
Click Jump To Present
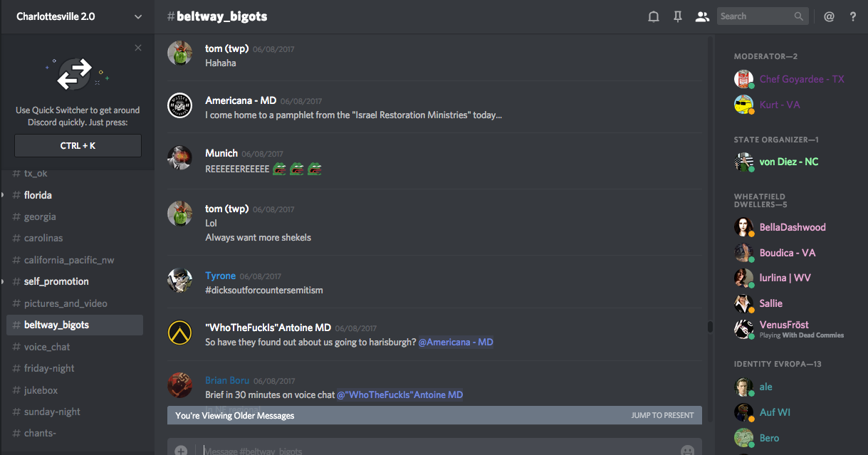coord(662,415)
